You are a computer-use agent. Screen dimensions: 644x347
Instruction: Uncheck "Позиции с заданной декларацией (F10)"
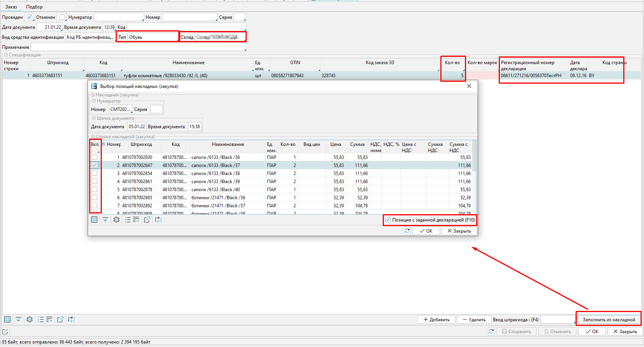click(x=388, y=220)
